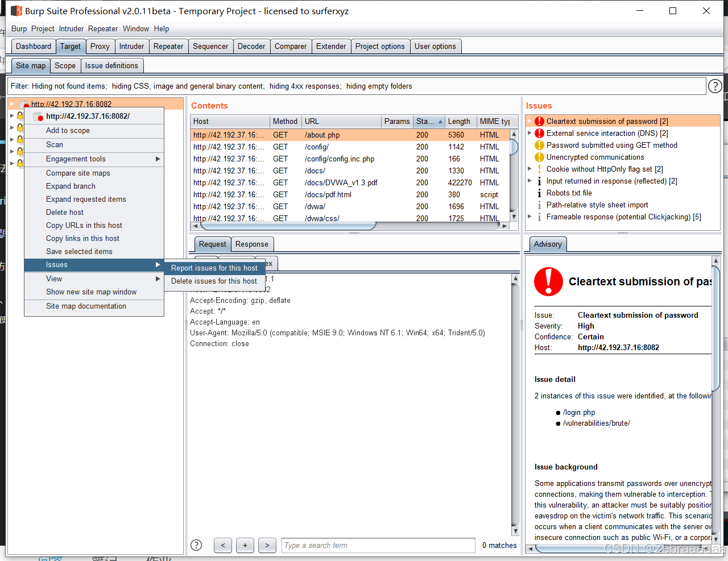Sort contents by Status column header
Image resolution: width=728 pixels, height=561 pixels.
[x=429, y=121]
